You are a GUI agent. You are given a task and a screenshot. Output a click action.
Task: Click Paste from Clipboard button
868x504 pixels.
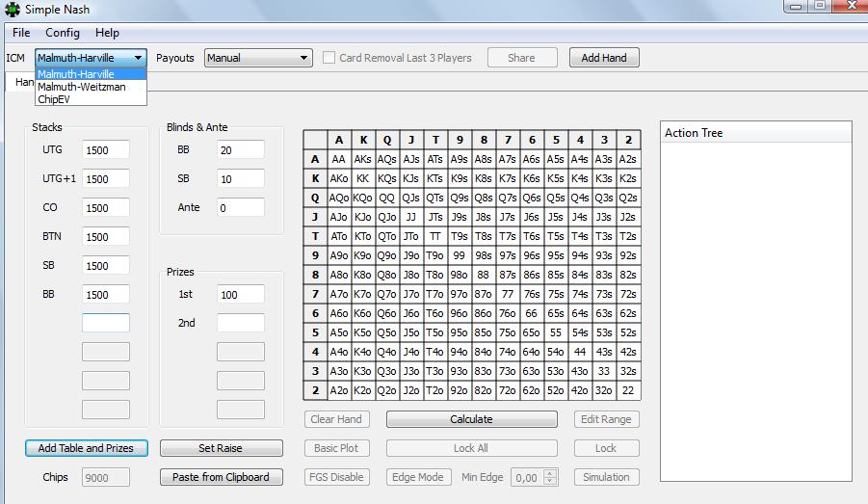tap(221, 477)
